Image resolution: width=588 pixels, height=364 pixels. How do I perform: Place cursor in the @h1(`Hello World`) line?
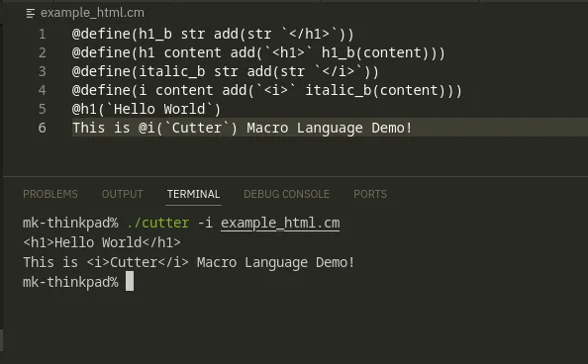(x=147, y=109)
